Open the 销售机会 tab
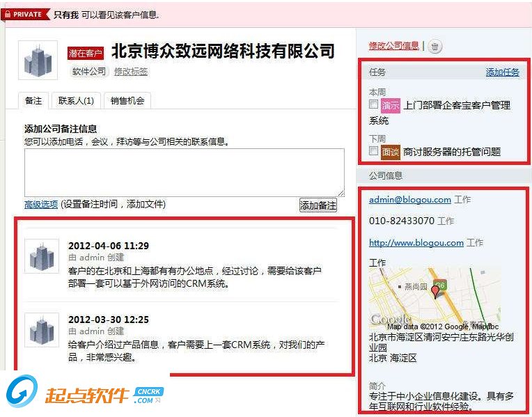 (127, 101)
